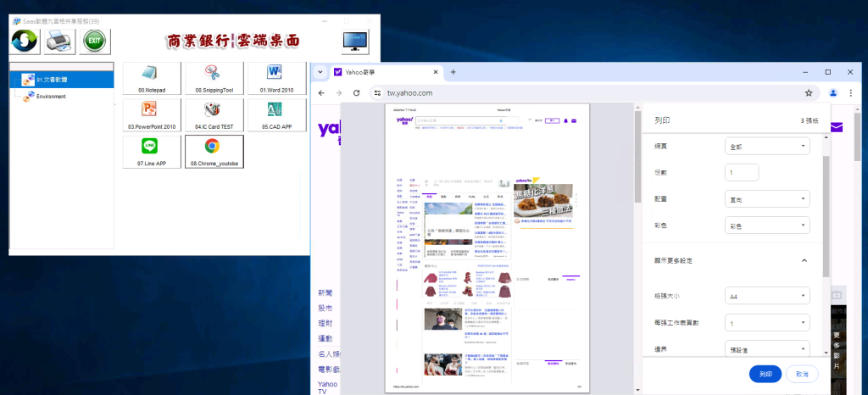This screenshot has width=868, height=395.
Task: Switch to Yahoo奇摩 tab
Action: (x=387, y=72)
